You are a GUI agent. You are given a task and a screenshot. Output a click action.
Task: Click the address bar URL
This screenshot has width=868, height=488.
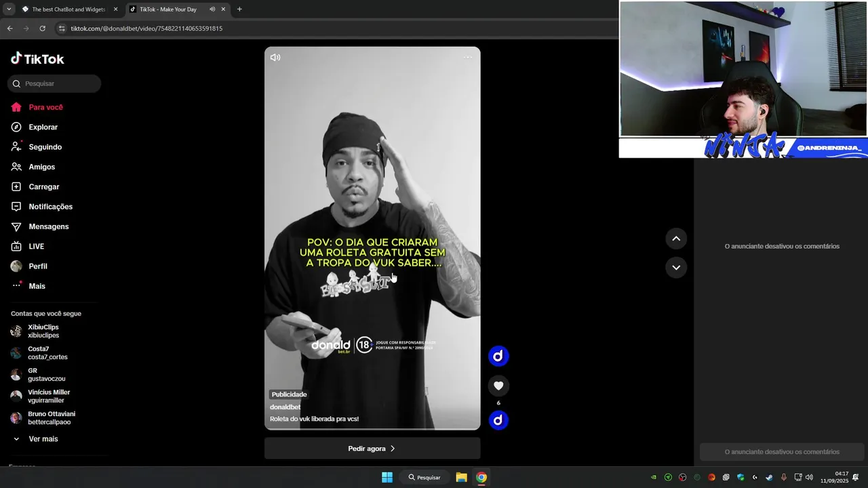tap(146, 28)
